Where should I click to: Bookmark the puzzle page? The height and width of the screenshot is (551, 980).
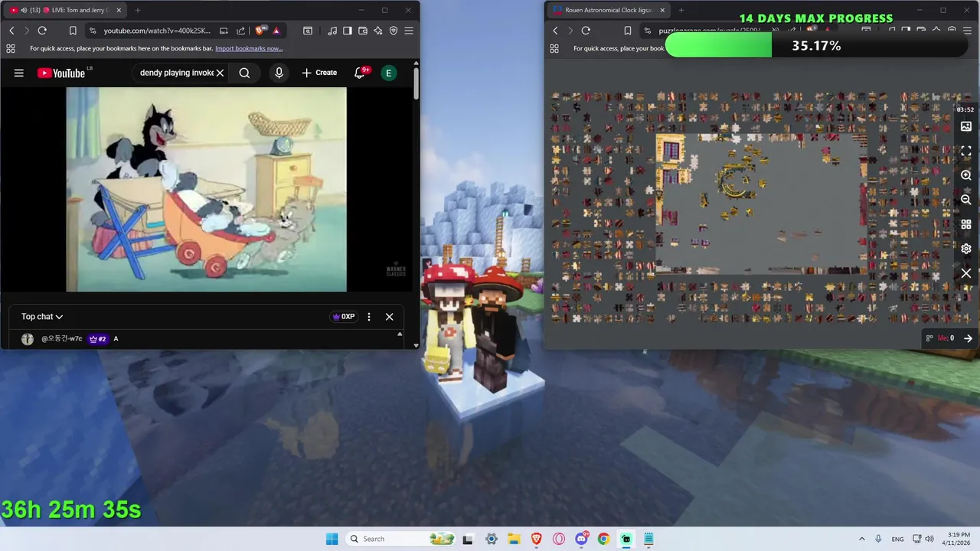pos(627,31)
